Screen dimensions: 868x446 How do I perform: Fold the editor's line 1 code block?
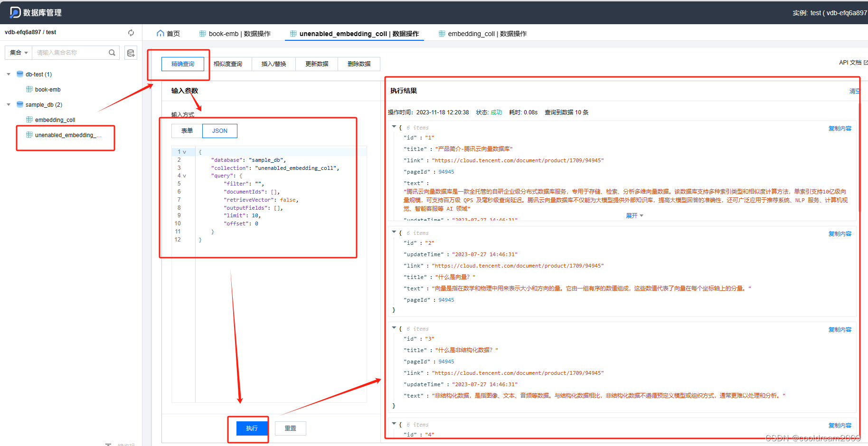[x=185, y=152]
